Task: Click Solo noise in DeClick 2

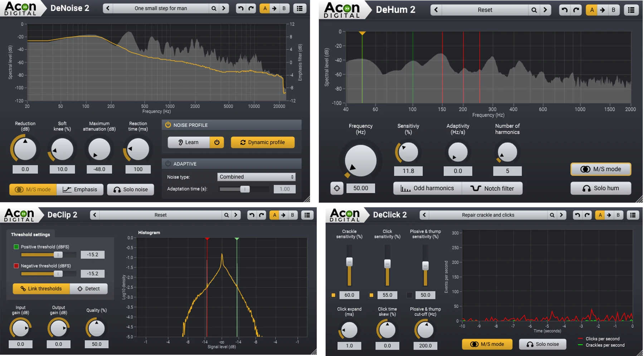Action: point(542,344)
